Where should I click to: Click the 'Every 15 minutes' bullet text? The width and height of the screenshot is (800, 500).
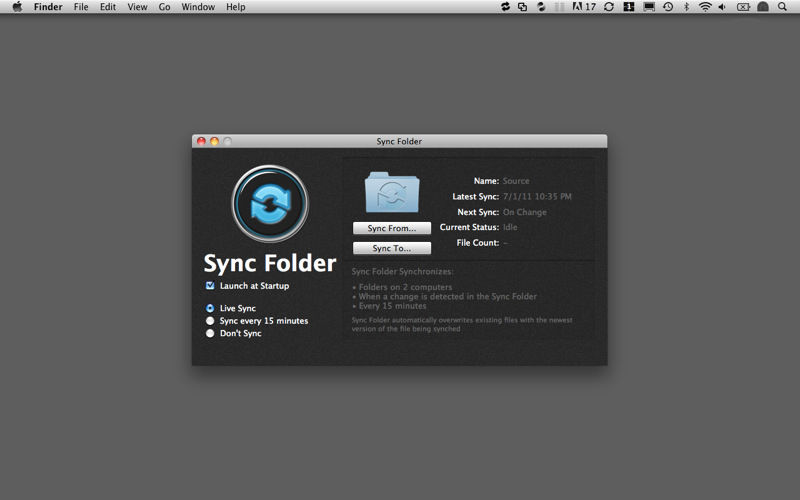pos(392,306)
